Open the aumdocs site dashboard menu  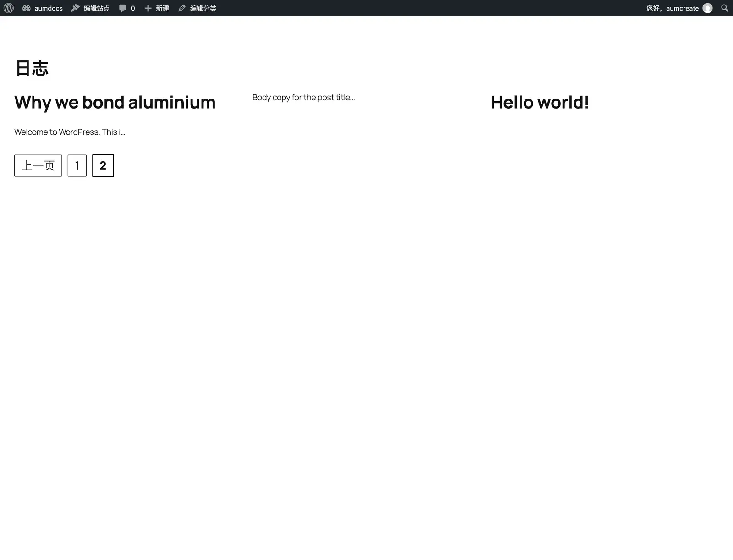[x=43, y=8]
